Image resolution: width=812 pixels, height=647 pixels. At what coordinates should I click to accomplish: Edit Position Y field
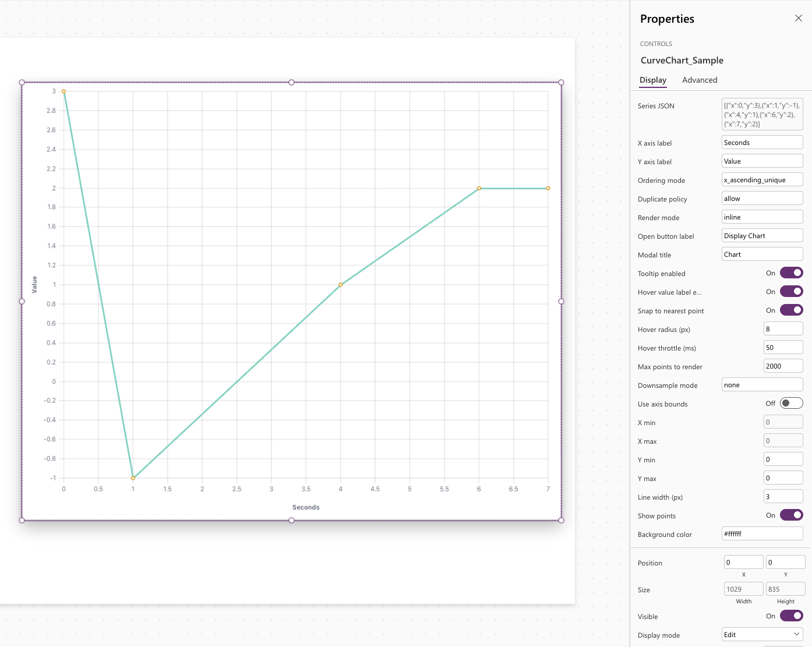point(785,562)
